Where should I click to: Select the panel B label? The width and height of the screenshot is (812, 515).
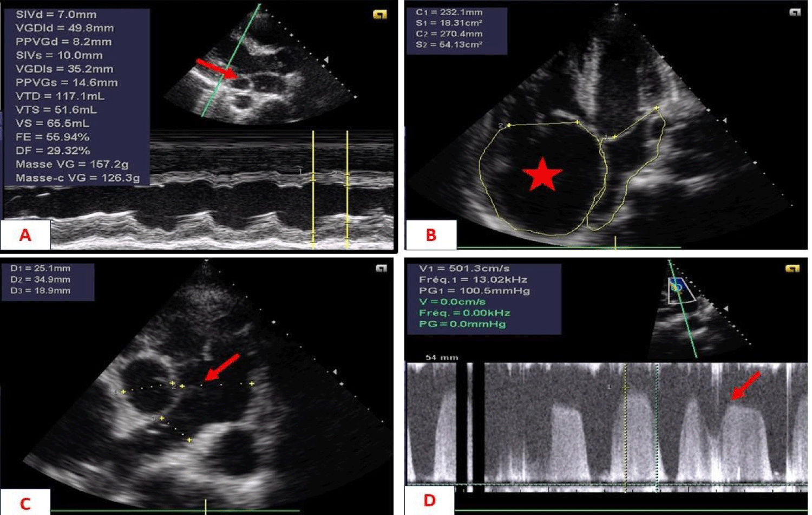pos(431,235)
